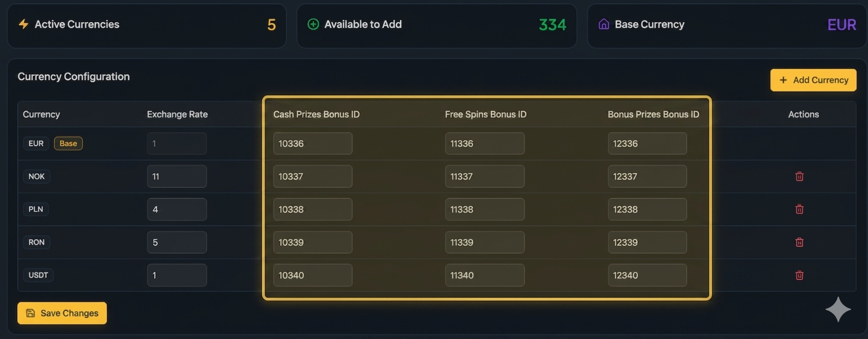Click the Available to Add plus icon
Screen dimensions: 868x339
click(x=313, y=24)
